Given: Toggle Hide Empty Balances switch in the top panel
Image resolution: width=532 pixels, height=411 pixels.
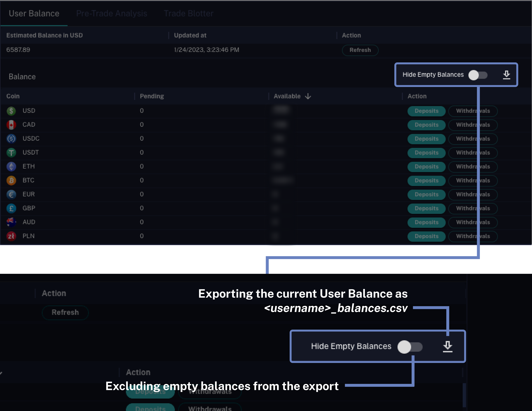Looking at the screenshot, I should pos(477,75).
